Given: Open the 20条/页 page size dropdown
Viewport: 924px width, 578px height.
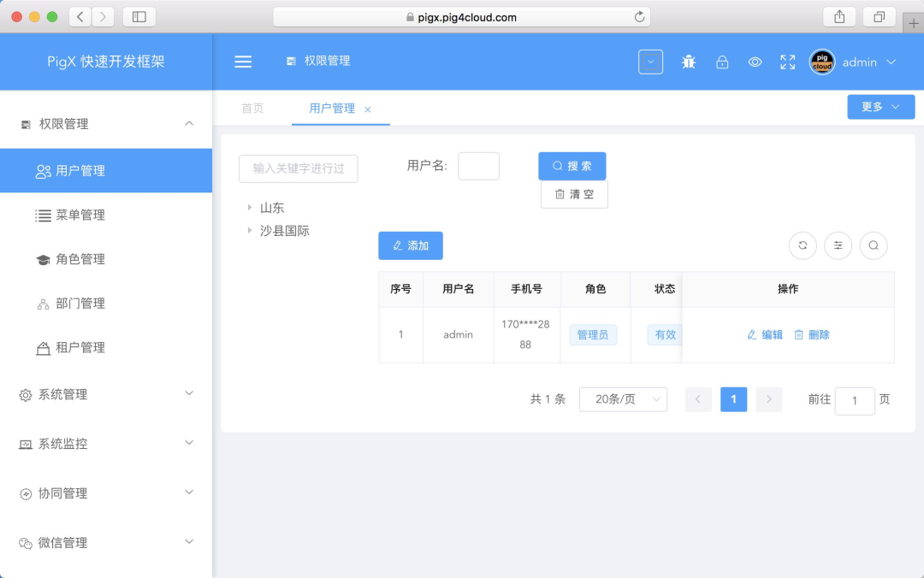Looking at the screenshot, I should [623, 399].
